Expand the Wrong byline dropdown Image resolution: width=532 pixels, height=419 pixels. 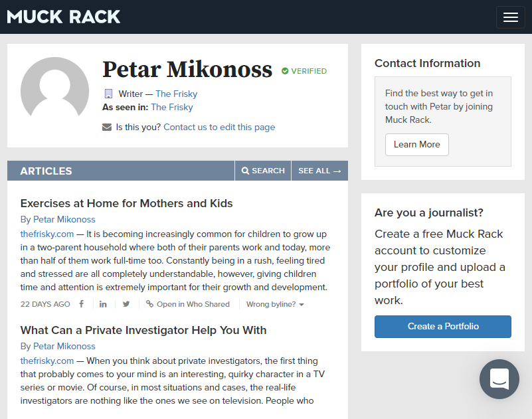click(275, 304)
